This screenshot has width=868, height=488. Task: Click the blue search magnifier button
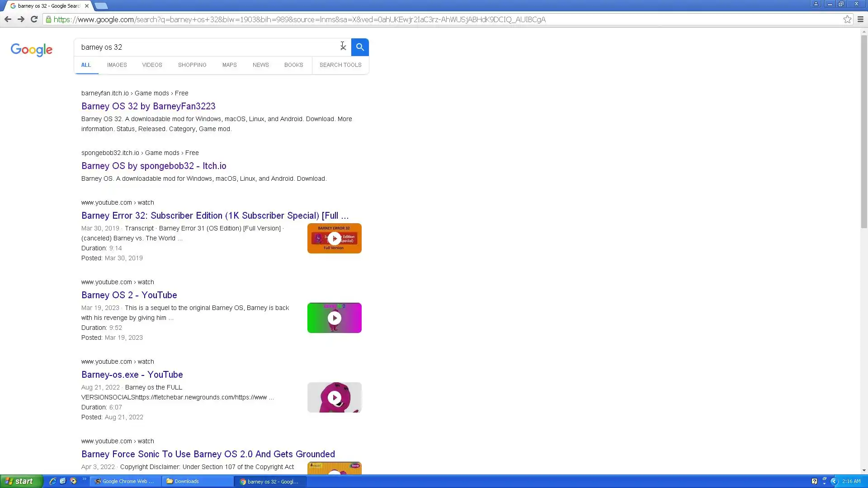tap(360, 47)
